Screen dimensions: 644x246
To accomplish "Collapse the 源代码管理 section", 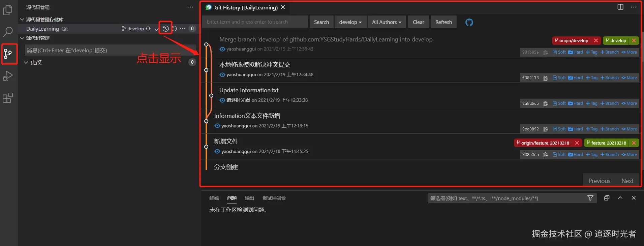I will point(22,38).
